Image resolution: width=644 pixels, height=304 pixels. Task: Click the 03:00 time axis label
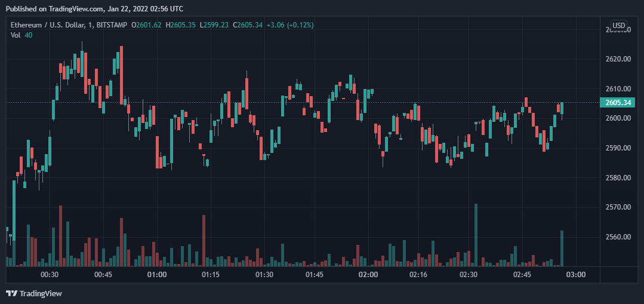pos(575,275)
